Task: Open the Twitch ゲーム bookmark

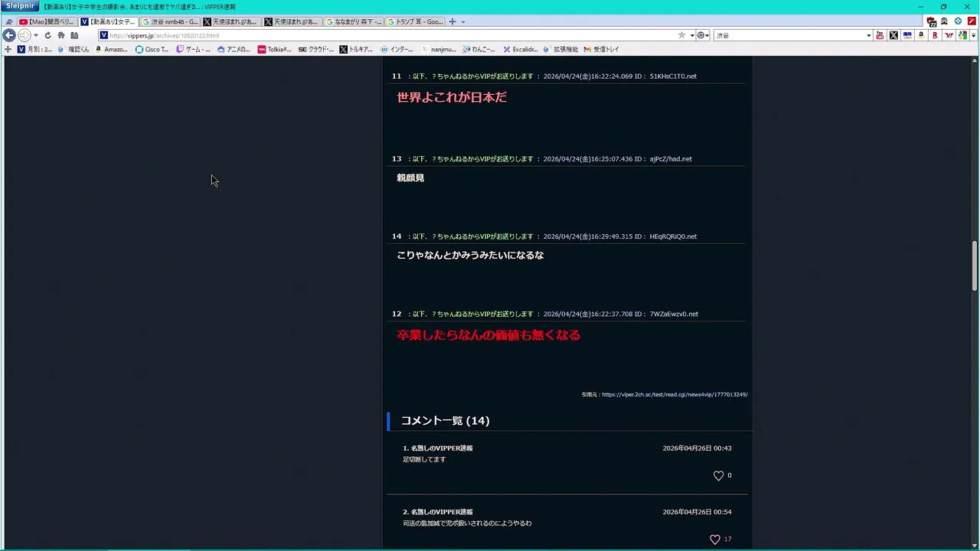Action: point(193,49)
